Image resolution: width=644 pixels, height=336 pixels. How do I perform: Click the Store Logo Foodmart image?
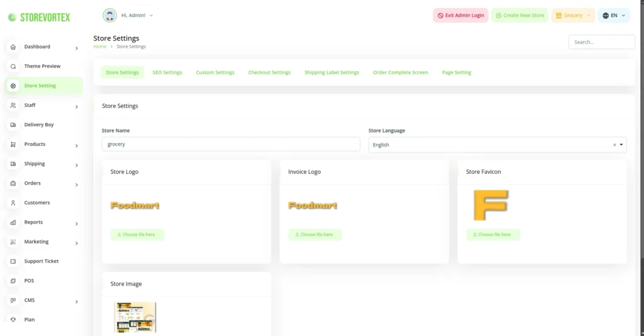click(x=135, y=205)
